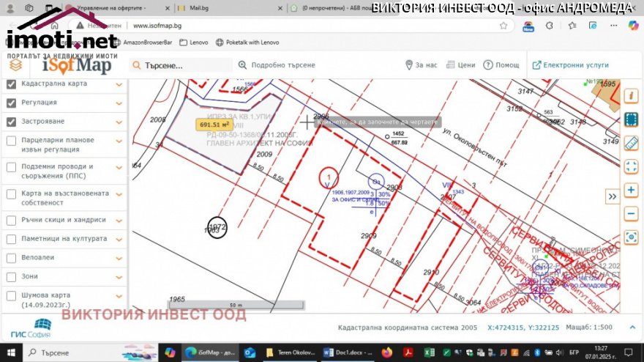Add this page to favorites star
Image resolution: width=644 pixels, height=362 pixels.
(x=503, y=26)
